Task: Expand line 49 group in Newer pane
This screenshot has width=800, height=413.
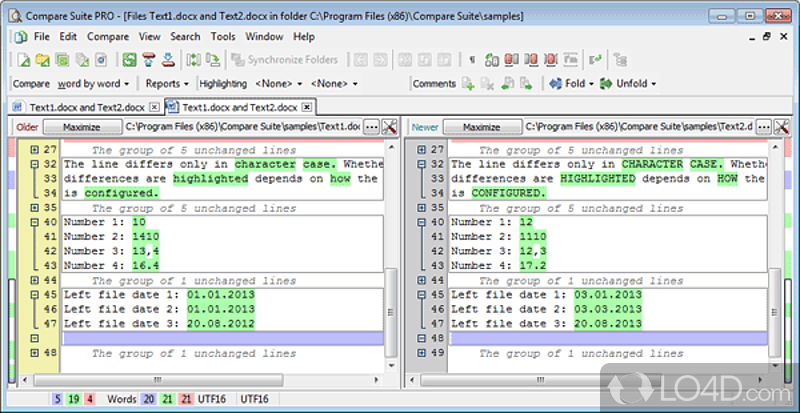Action: point(422,353)
